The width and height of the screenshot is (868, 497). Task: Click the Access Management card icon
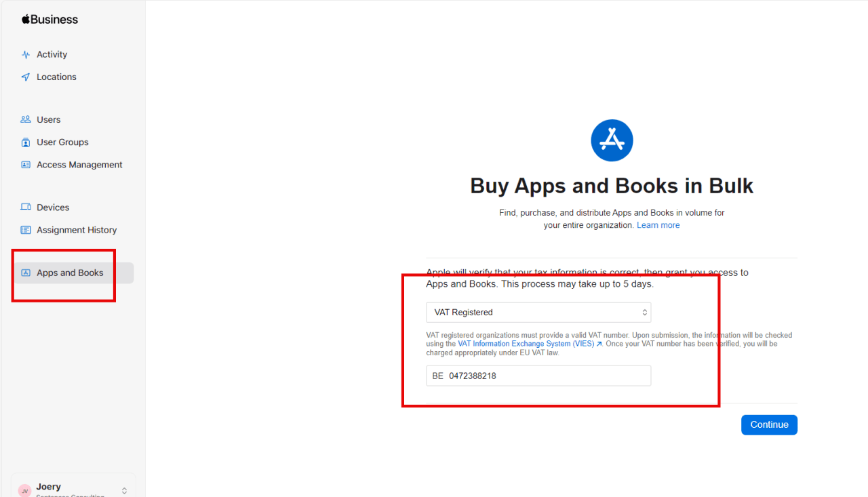pos(26,165)
